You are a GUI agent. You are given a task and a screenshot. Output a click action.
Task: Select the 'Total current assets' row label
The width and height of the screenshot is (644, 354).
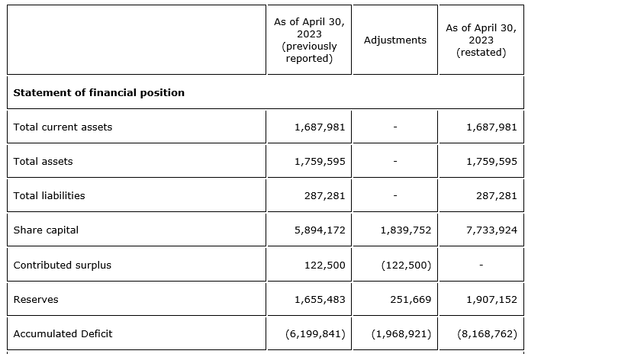[x=63, y=127]
